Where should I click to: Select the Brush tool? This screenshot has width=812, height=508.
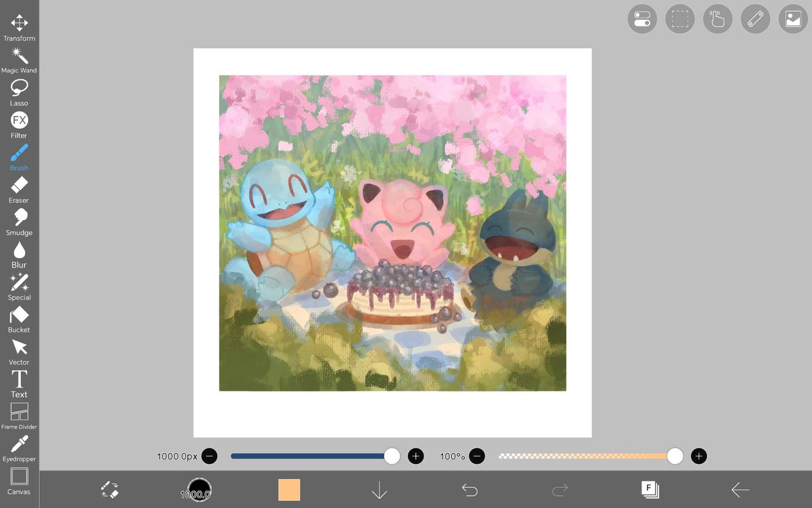[19, 157]
